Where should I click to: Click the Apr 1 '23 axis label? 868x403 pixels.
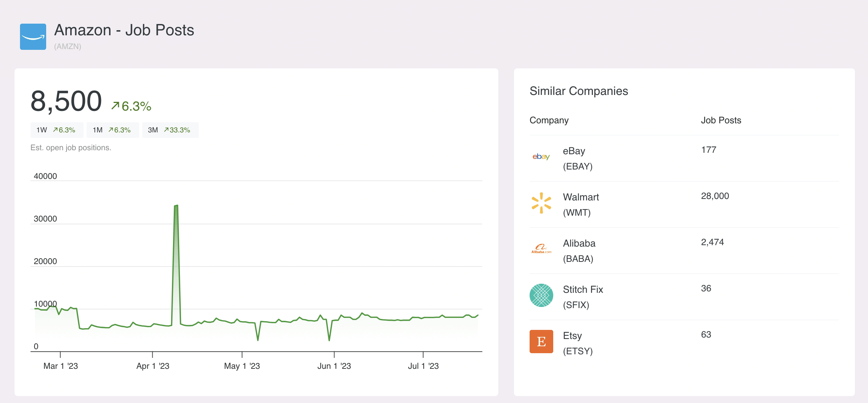[x=153, y=366]
